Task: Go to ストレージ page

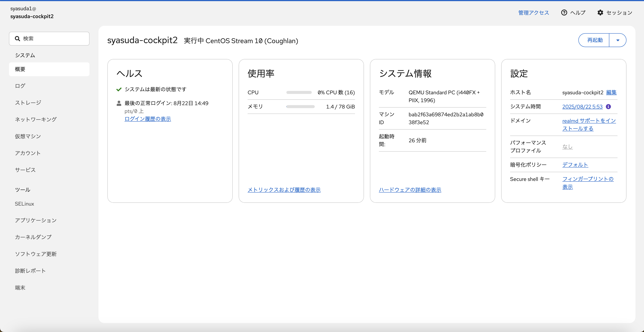Action: click(x=28, y=103)
